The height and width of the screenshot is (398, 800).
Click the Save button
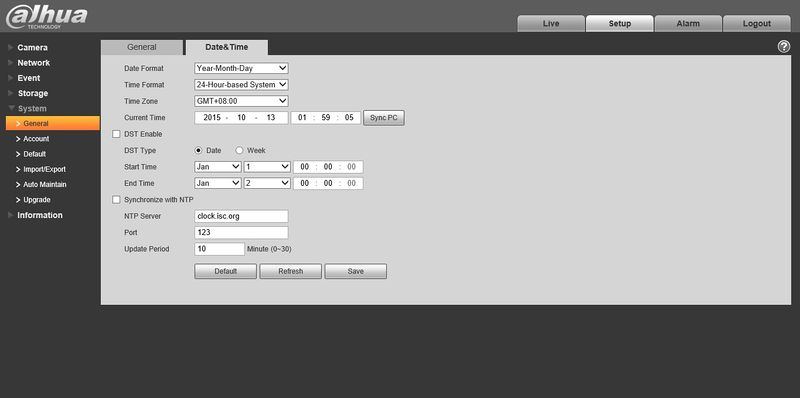(356, 271)
